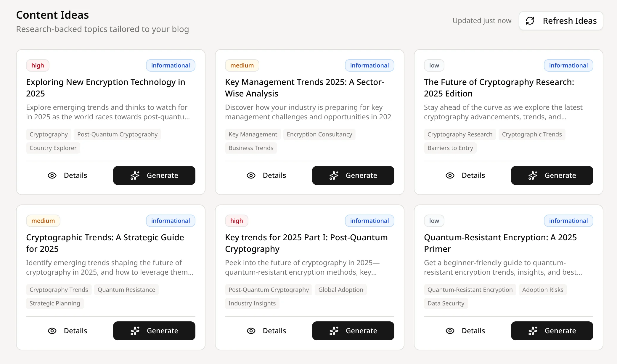Screen dimensions: 617x364
Task: Click the refresh icon beside Refresh Ideas
Action: pos(530,21)
